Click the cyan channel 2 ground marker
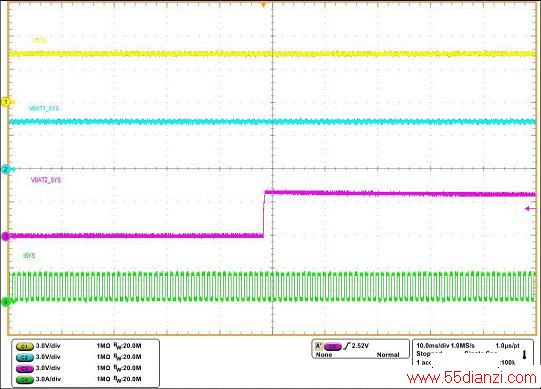The height and width of the screenshot is (389, 541). [x=6, y=169]
